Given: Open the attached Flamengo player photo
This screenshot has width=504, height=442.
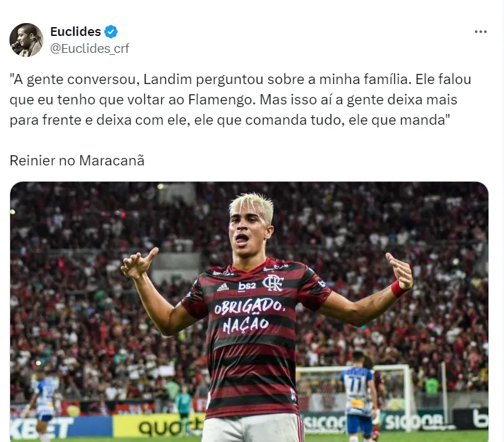Looking at the screenshot, I should [249, 312].
